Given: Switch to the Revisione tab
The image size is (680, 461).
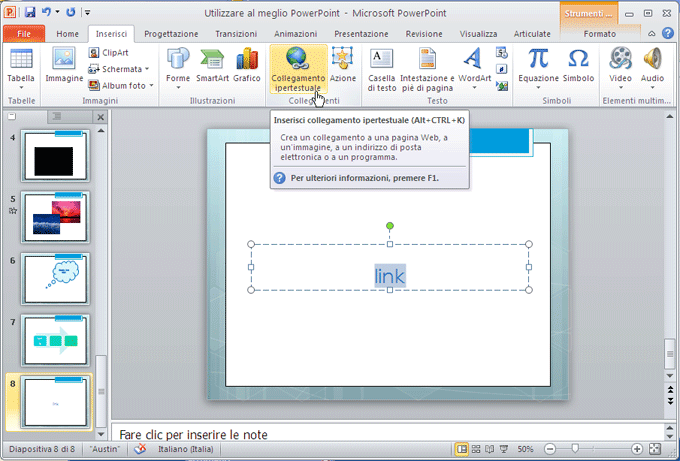Looking at the screenshot, I should pos(424,33).
